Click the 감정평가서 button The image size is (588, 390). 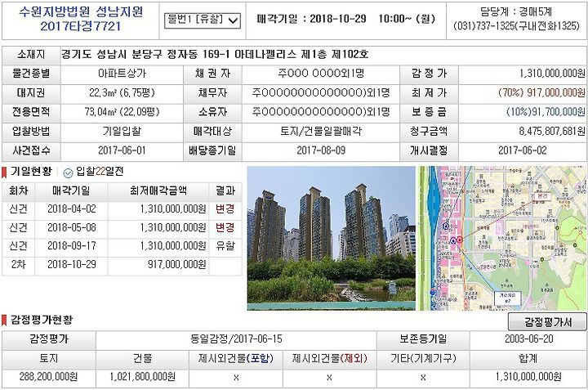pyautogui.click(x=547, y=321)
